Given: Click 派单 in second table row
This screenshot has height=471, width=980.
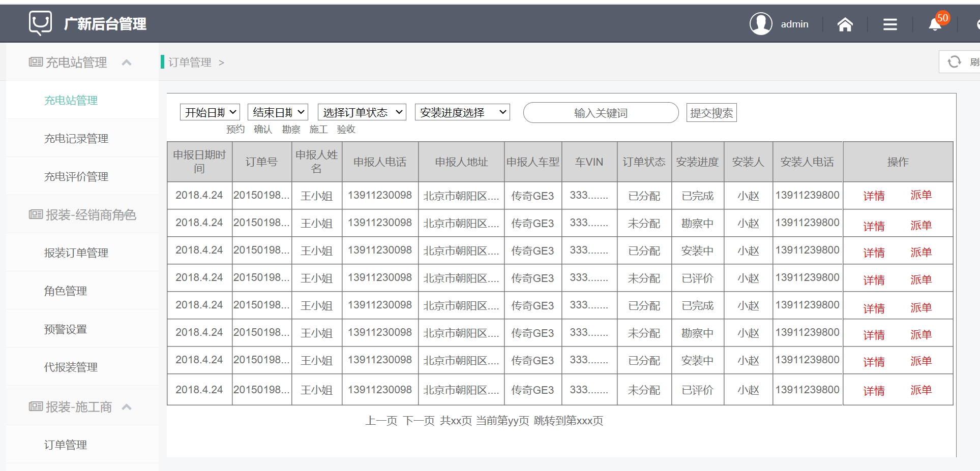Looking at the screenshot, I should (921, 225).
